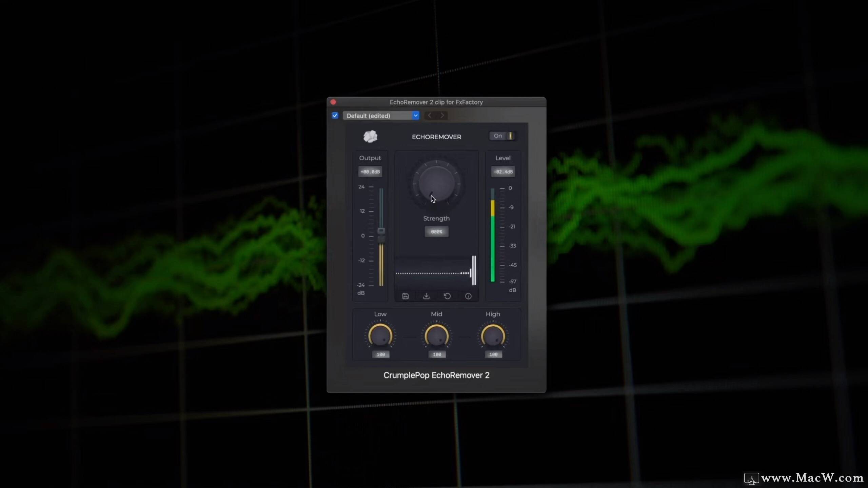Click the High frequency knob

click(493, 336)
